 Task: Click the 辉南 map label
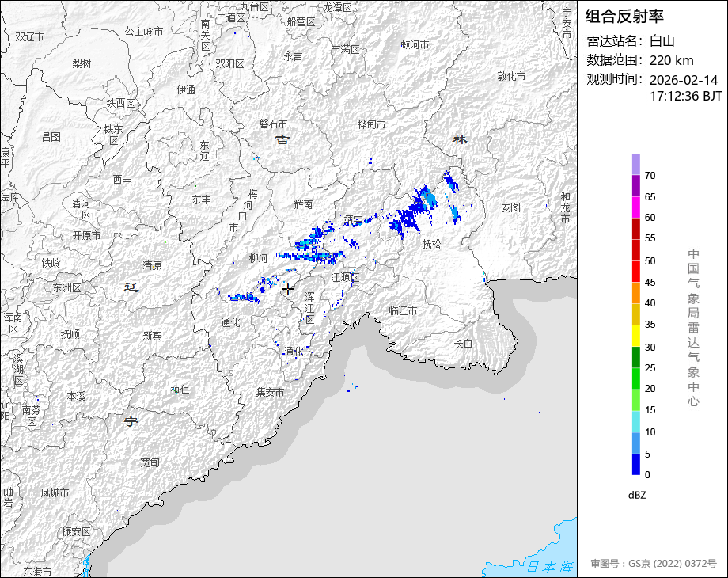pyautogui.click(x=303, y=204)
